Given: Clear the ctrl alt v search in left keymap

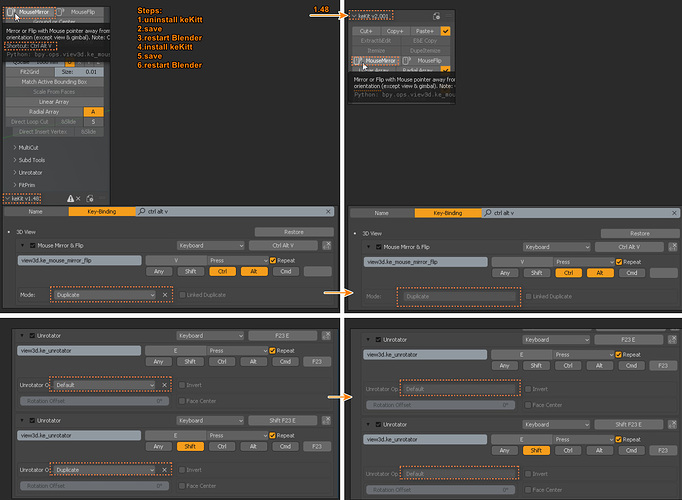Looking at the screenshot, I should [x=328, y=211].
